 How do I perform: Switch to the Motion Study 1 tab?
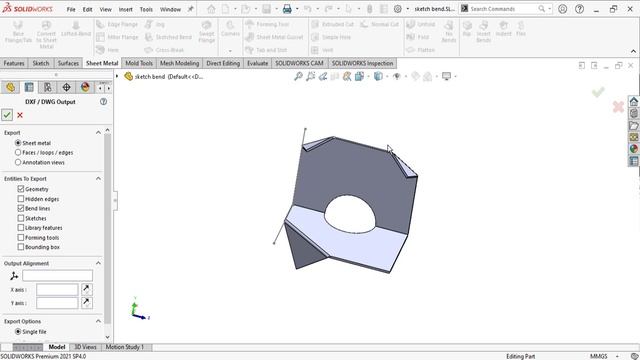click(125, 347)
